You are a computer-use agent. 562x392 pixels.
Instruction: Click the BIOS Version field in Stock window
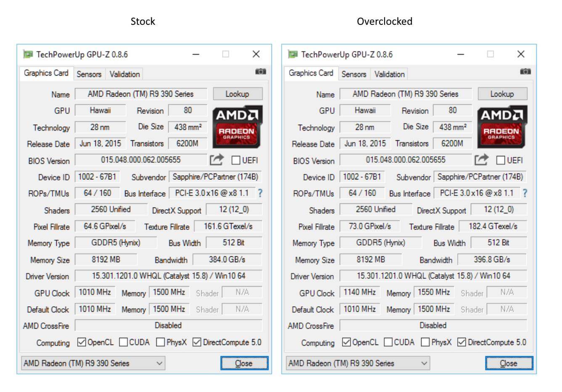[x=140, y=160]
